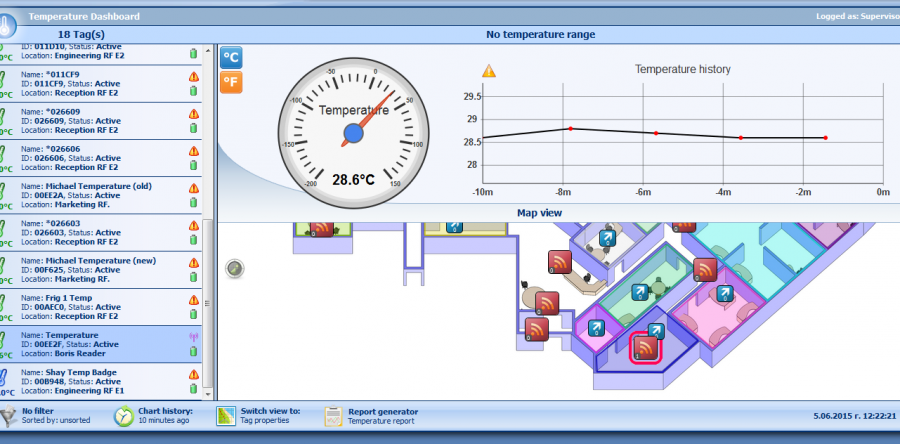The height and width of the screenshot is (444, 900).
Task: Click the blue arrow icon in the pink room
Action: click(725, 293)
